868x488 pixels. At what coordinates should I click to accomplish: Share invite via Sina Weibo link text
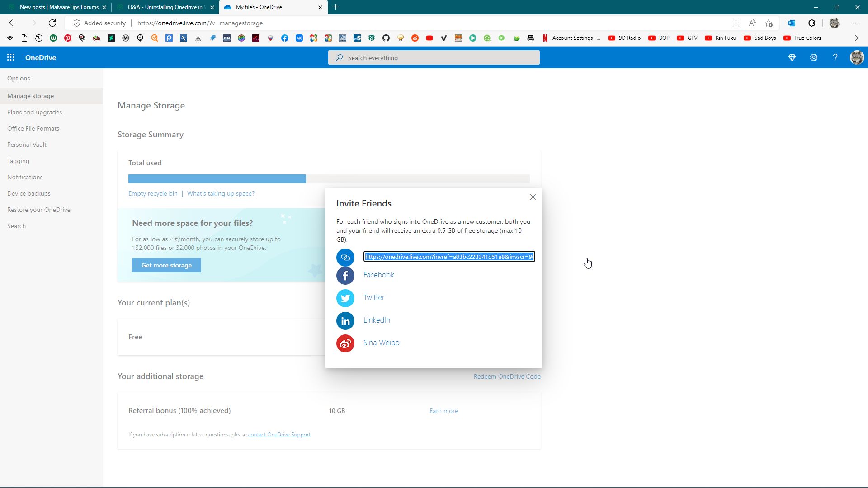click(381, 343)
